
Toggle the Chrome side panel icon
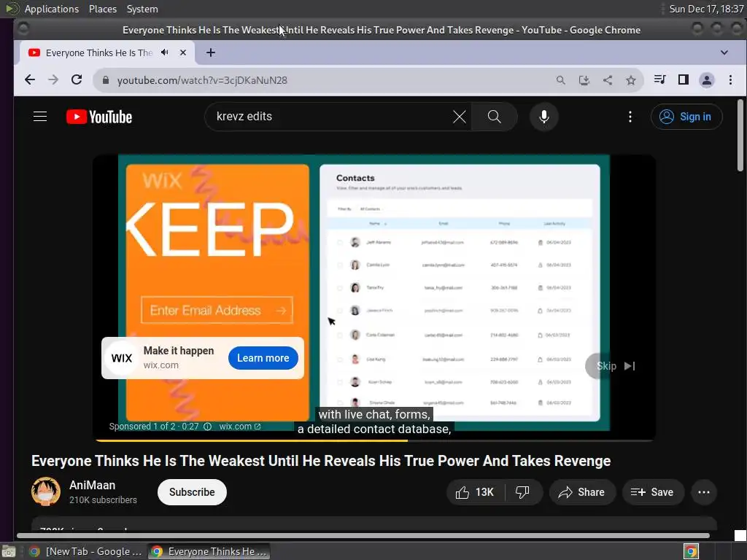683,79
